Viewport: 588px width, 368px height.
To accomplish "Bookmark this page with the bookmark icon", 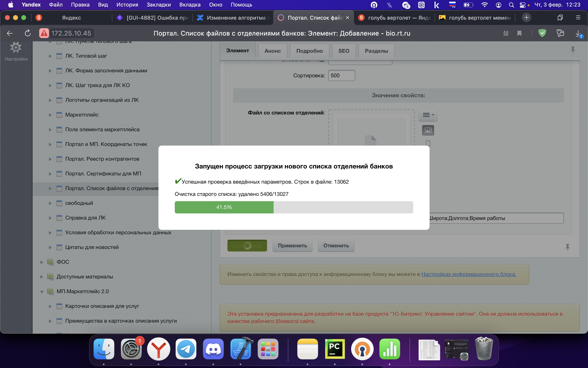I will point(519,33).
